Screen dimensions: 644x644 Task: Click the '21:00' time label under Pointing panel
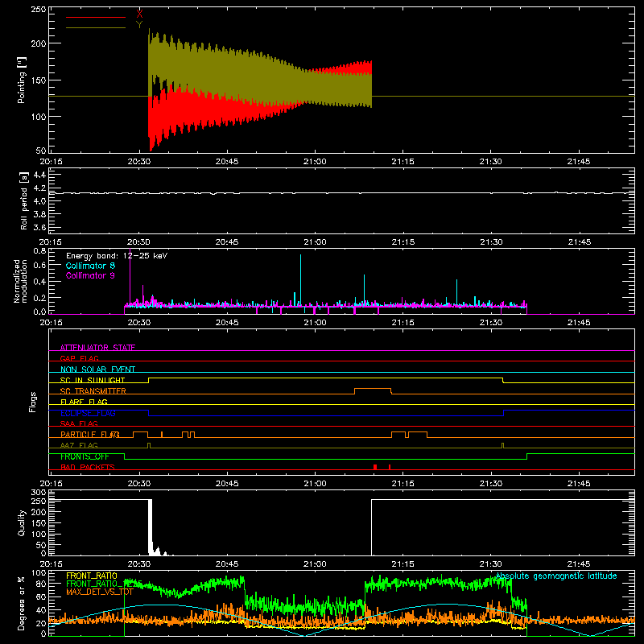point(315,162)
